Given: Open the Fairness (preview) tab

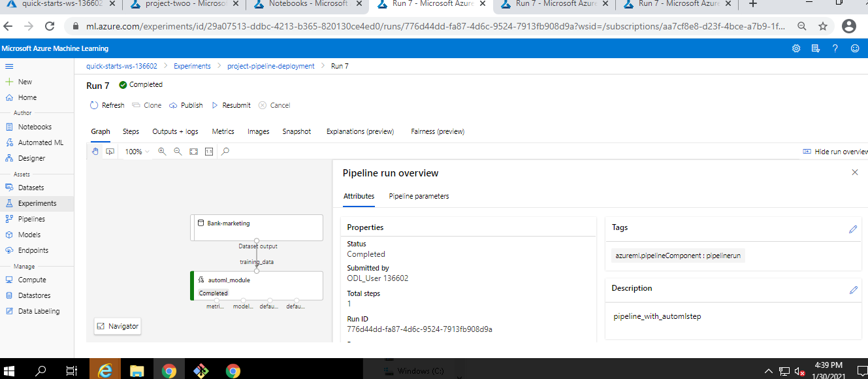Looking at the screenshot, I should (438, 131).
